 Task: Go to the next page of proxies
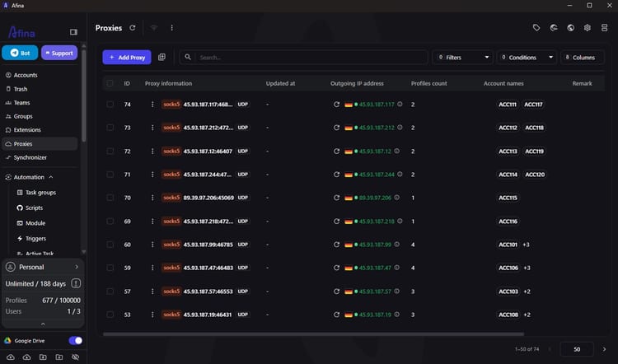point(604,349)
